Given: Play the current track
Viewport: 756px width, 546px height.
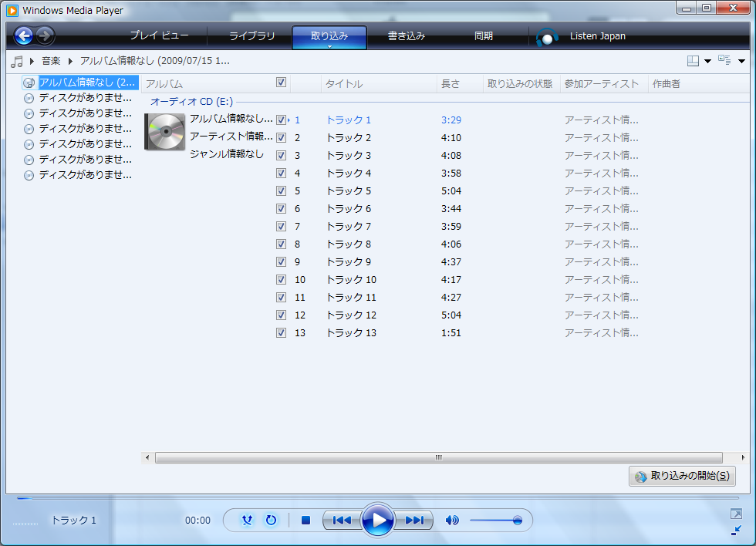Looking at the screenshot, I should pyautogui.click(x=377, y=520).
